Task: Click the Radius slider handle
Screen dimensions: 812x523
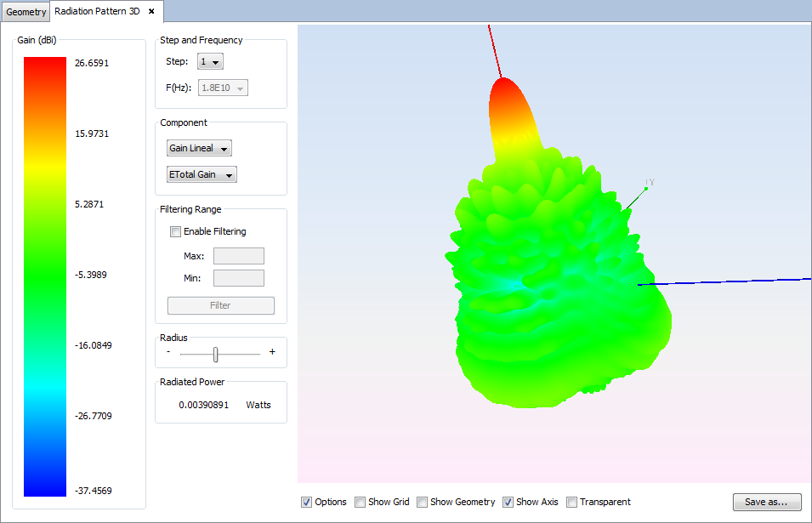Action: 216,354
